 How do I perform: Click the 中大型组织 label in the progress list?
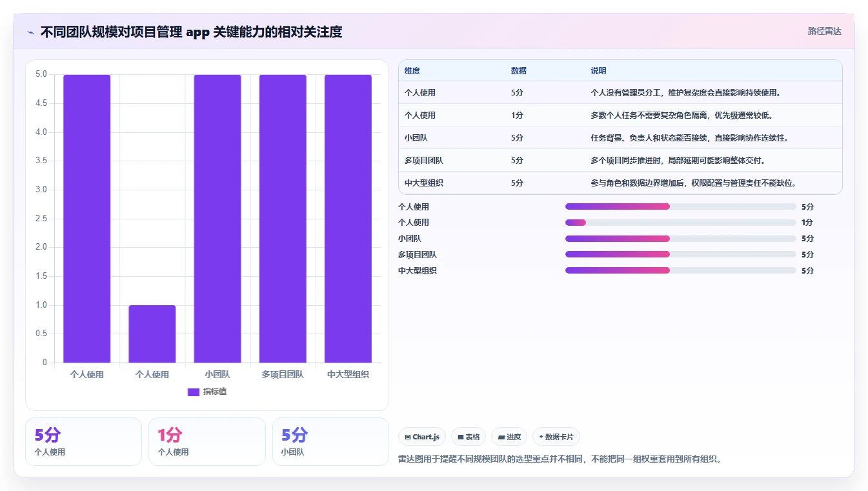click(x=418, y=271)
